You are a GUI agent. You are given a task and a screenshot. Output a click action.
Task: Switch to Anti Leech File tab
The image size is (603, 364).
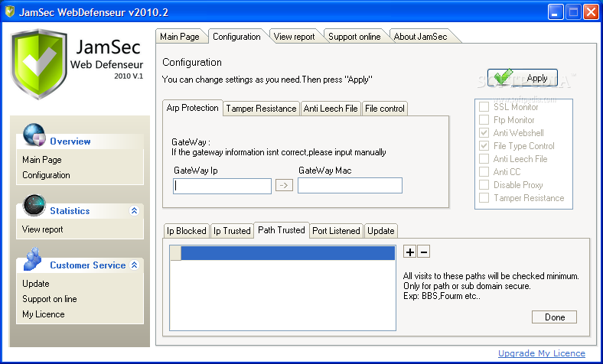331,109
